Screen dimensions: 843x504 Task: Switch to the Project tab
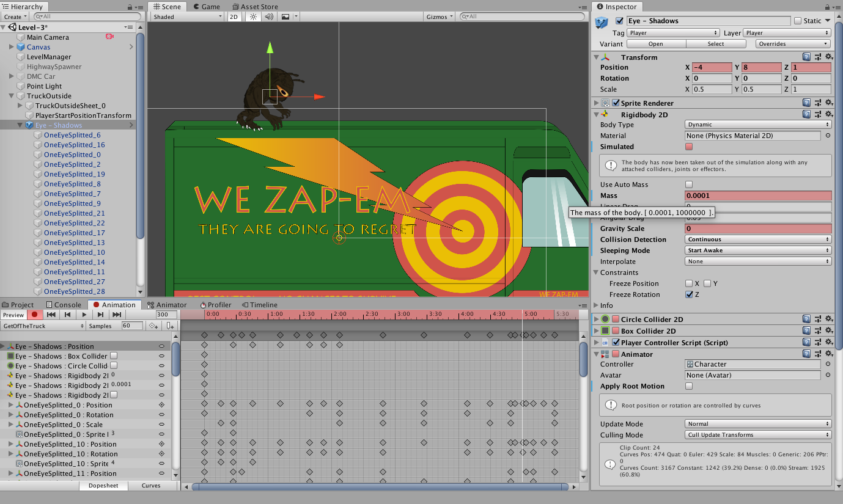(18, 305)
